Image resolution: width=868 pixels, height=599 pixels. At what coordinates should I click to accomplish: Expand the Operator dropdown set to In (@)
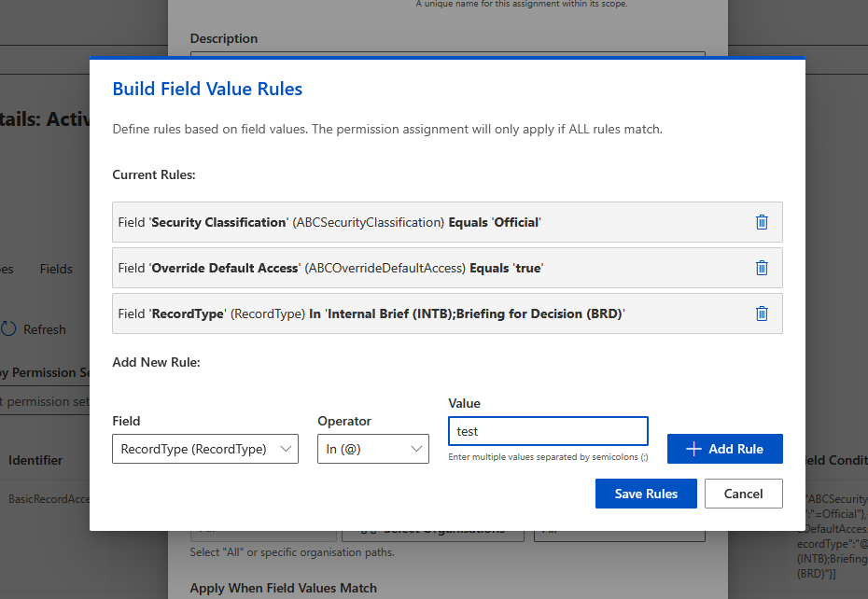tap(372, 449)
